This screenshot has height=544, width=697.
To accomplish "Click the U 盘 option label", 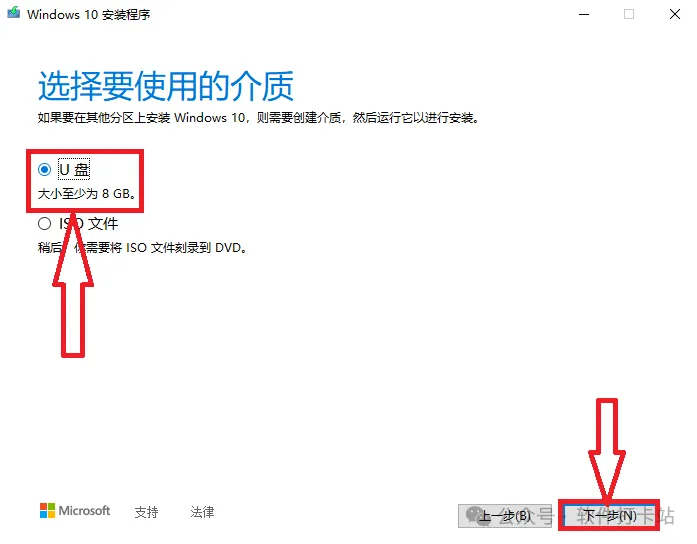I will pos(74,169).
